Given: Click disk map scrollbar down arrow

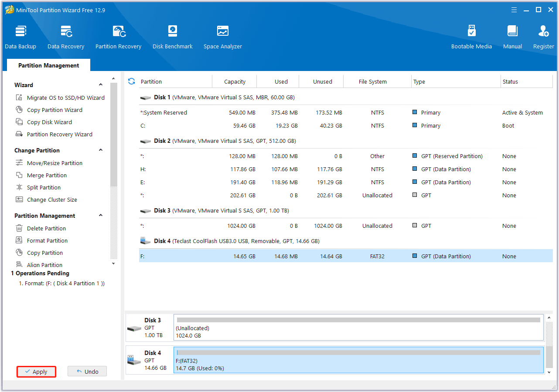Looking at the screenshot, I should (549, 372).
